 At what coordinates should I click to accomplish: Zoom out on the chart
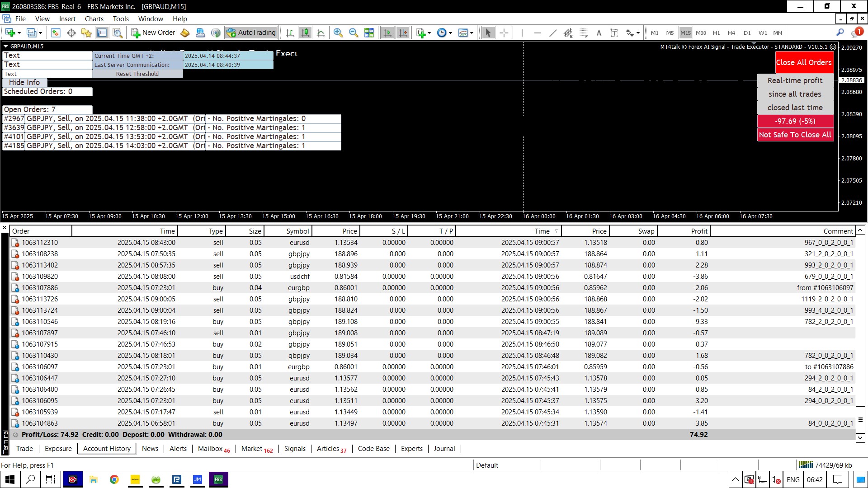point(354,33)
